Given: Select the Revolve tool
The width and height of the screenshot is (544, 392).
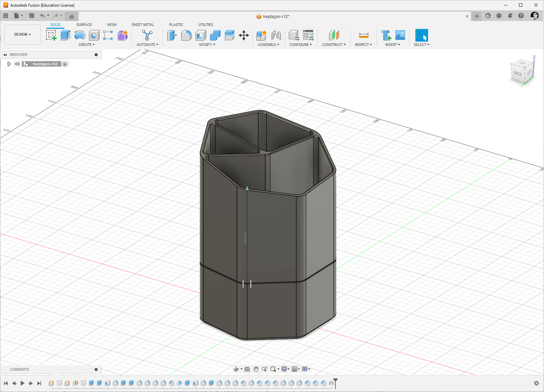Looking at the screenshot, I should pos(80,35).
